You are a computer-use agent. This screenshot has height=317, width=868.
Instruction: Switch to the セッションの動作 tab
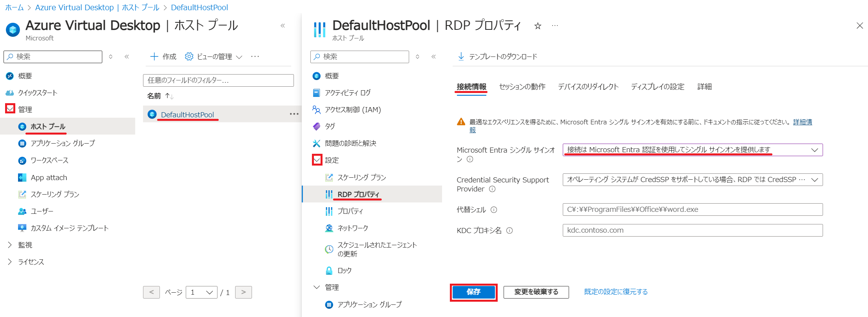522,87
